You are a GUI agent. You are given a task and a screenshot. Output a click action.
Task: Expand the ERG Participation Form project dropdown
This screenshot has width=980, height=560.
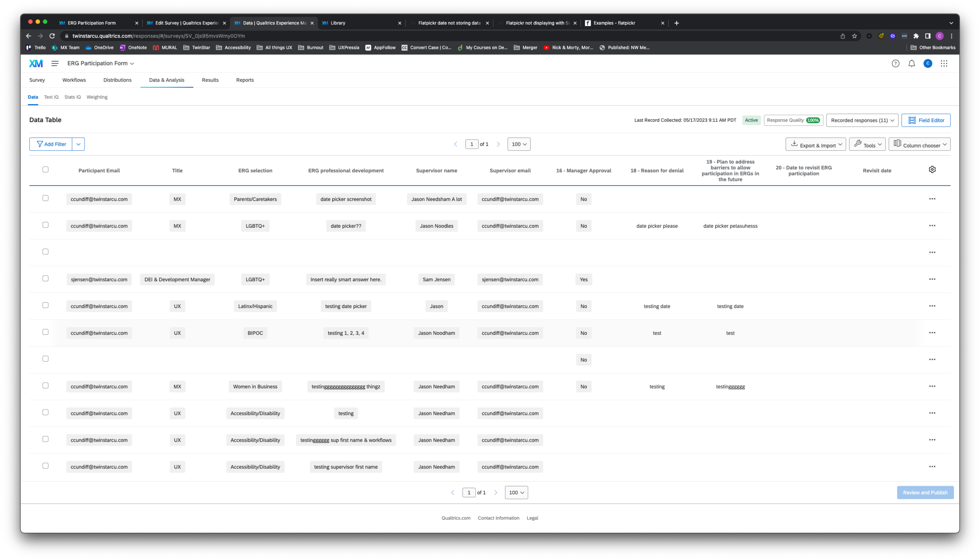pos(101,63)
